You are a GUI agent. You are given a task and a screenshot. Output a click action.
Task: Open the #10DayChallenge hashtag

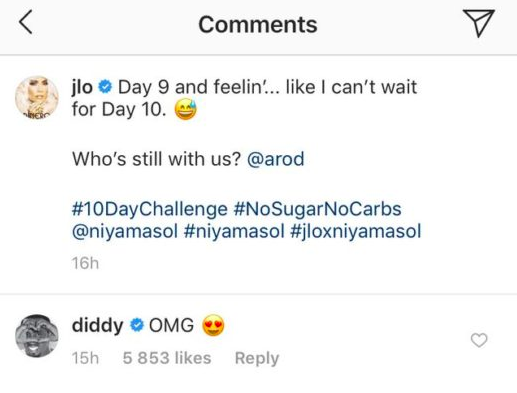tap(150, 209)
